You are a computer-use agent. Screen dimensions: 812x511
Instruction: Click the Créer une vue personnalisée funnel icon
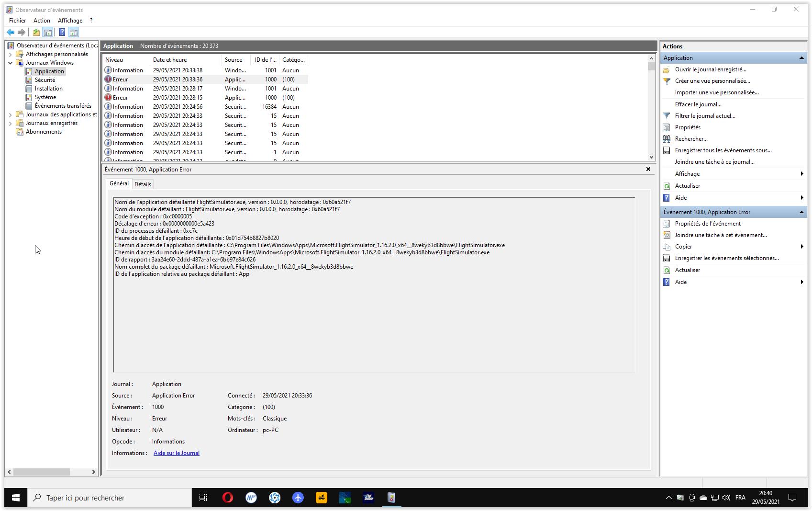coord(667,81)
